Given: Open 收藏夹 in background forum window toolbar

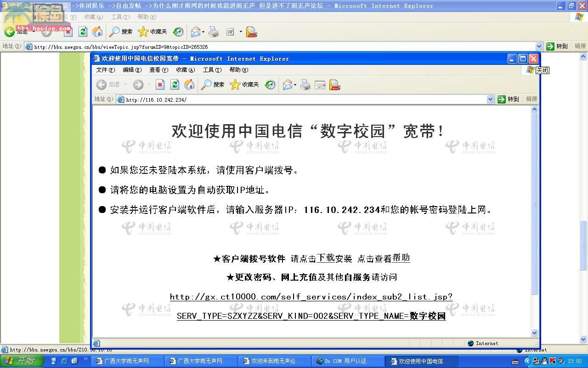Looking at the screenshot, I should (153, 32).
